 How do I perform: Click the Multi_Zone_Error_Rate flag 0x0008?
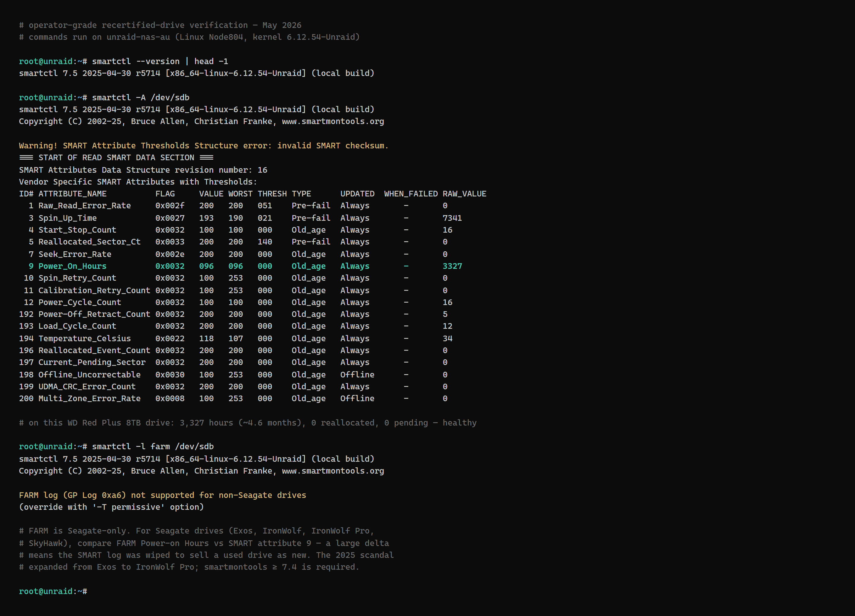[x=170, y=399]
